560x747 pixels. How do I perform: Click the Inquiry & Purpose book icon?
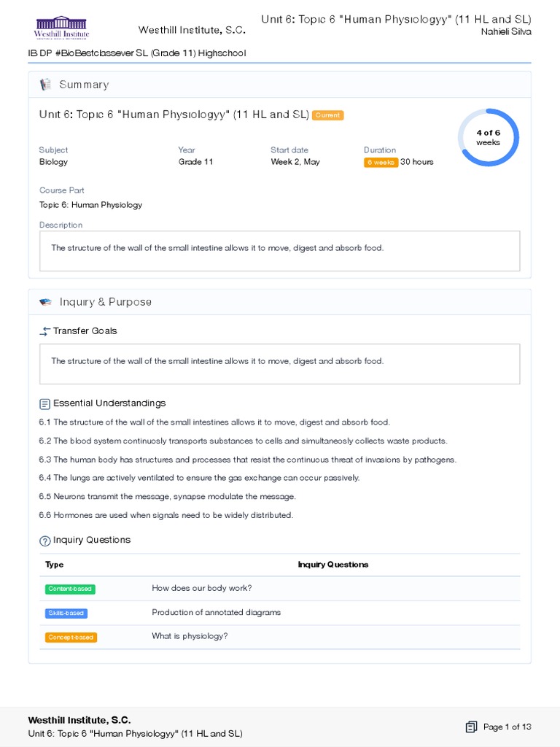coord(45,302)
